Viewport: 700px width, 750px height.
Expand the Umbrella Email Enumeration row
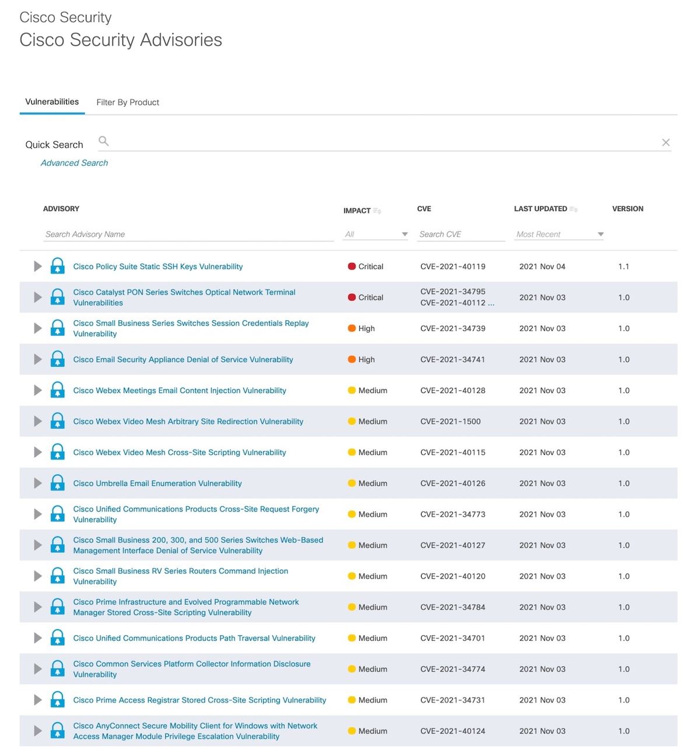point(38,483)
